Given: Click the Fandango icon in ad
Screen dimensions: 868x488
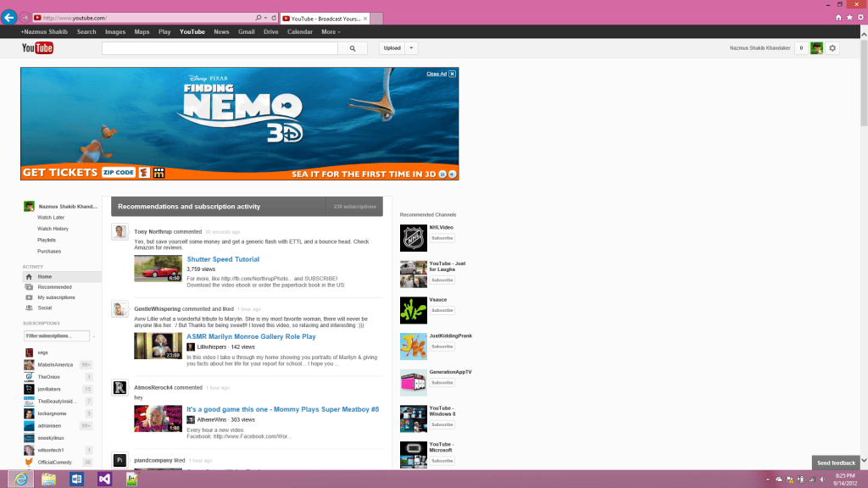Looking at the screenshot, I should (x=144, y=173).
